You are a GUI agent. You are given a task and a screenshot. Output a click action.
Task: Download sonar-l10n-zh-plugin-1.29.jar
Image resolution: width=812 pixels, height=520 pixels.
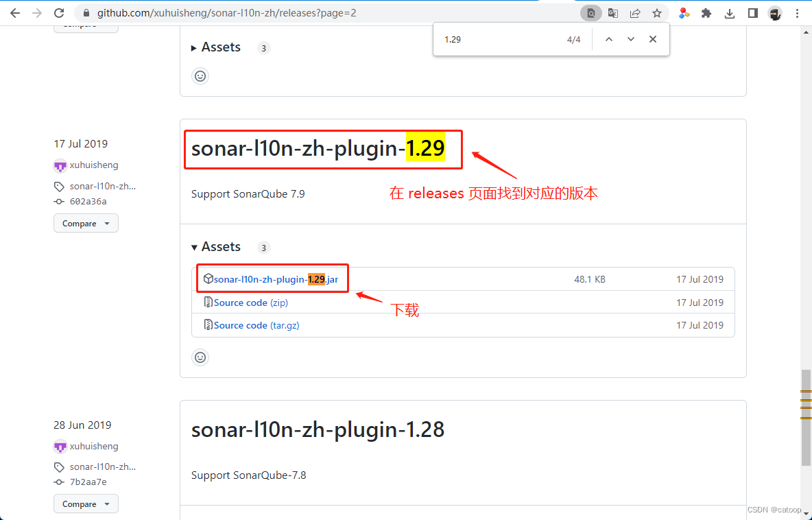(276, 280)
